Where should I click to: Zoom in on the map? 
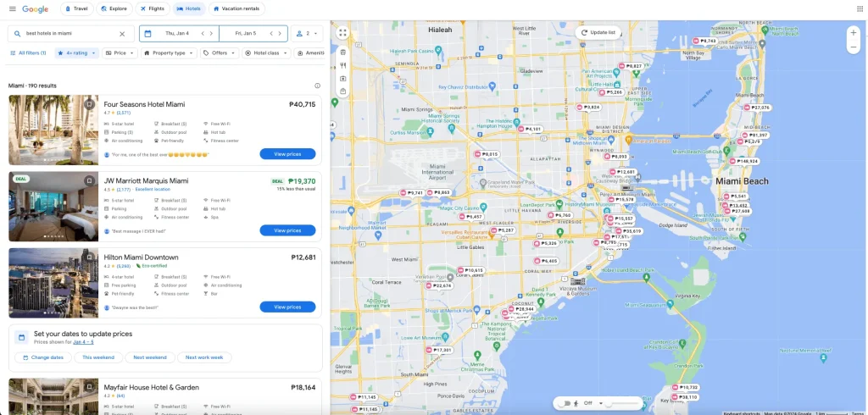[853, 33]
